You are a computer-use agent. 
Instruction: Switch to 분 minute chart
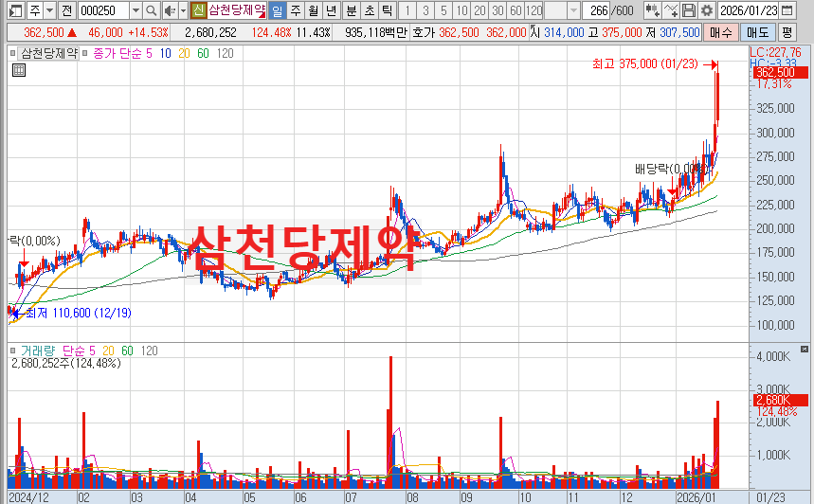pos(352,10)
